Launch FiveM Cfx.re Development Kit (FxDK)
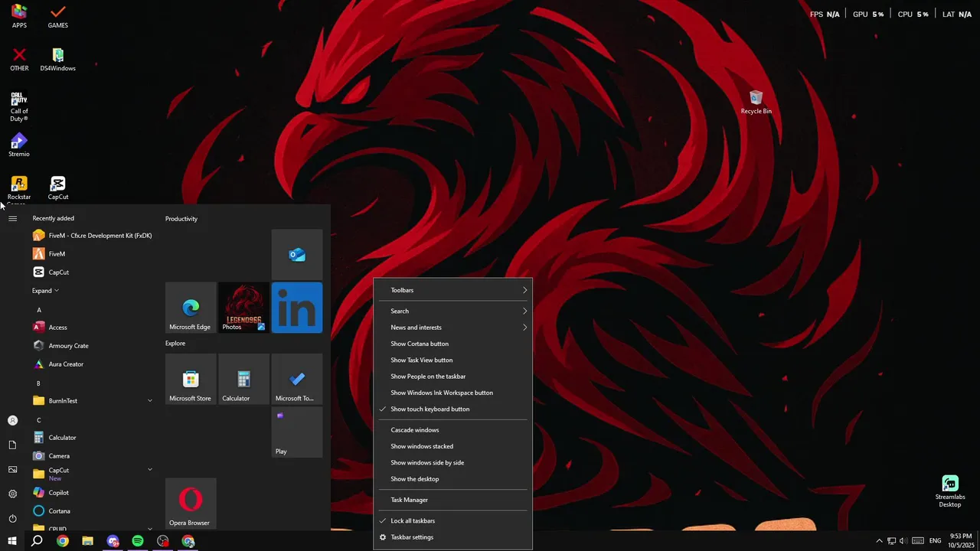The image size is (980, 551). 92,236
